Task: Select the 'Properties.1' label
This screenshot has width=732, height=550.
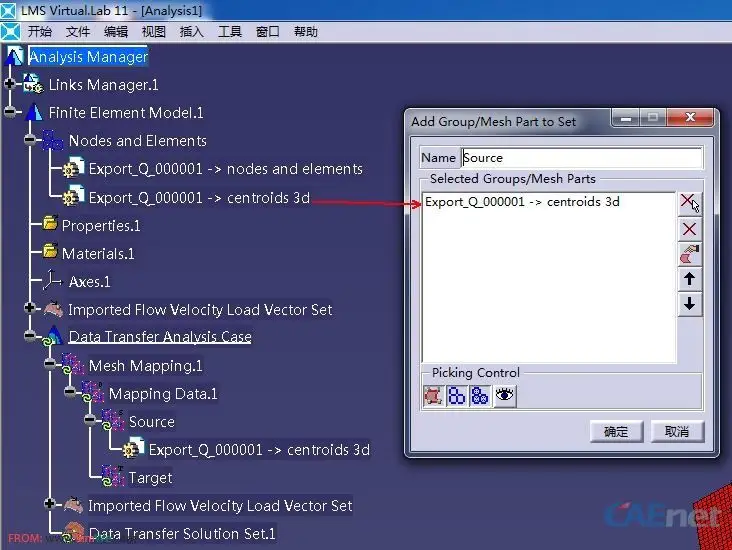Action: tap(101, 226)
